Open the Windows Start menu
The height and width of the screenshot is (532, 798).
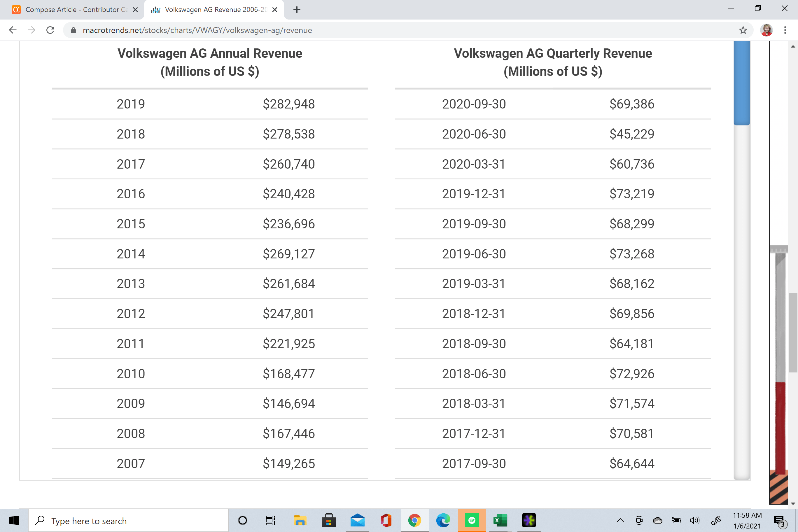click(14, 520)
